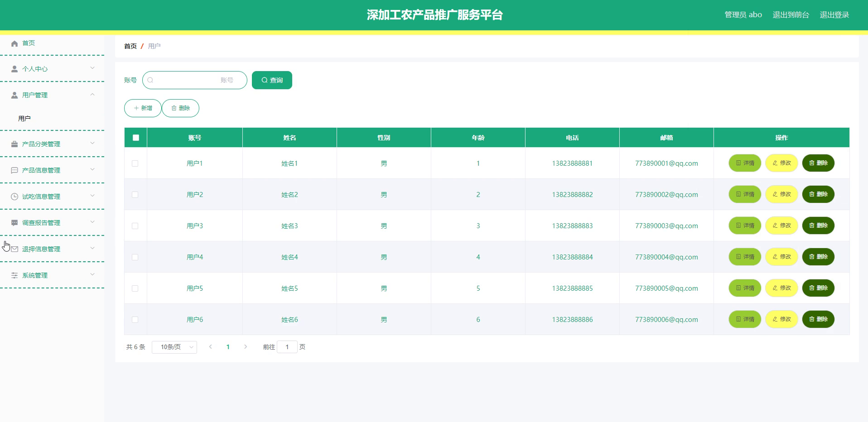Open the 10条/页 page size dropdown
Screen dimensions: 868x422
[x=174, y=347]
